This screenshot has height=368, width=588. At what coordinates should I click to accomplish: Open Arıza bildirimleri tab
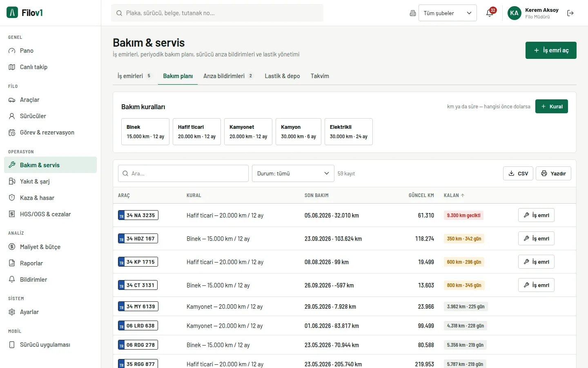tap(228, 76)
